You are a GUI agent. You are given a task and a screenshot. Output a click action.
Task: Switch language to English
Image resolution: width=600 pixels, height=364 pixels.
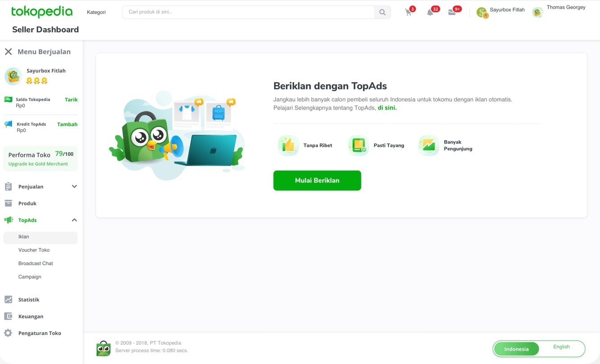[x=561, y=346]
